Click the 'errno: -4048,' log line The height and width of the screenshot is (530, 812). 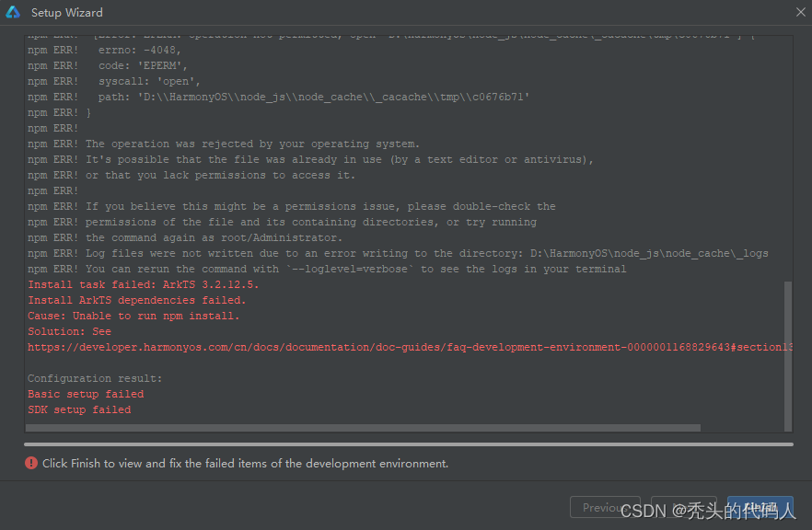point(105,51)
